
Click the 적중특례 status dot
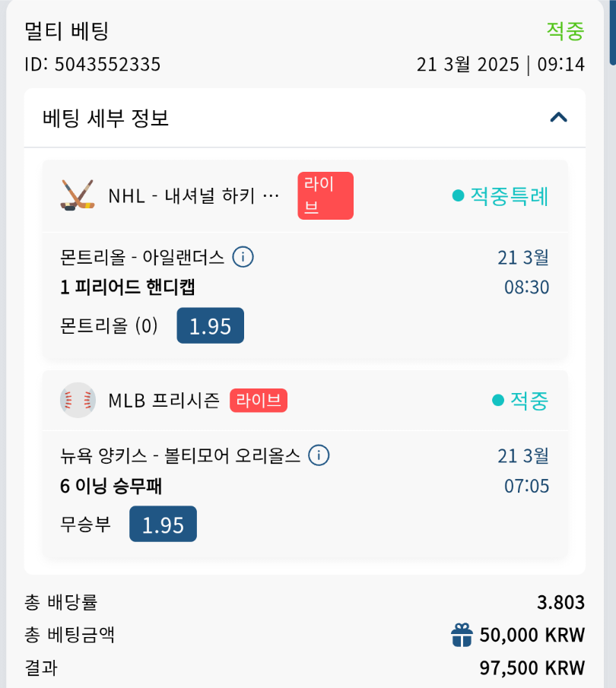[x=458, y=196]
